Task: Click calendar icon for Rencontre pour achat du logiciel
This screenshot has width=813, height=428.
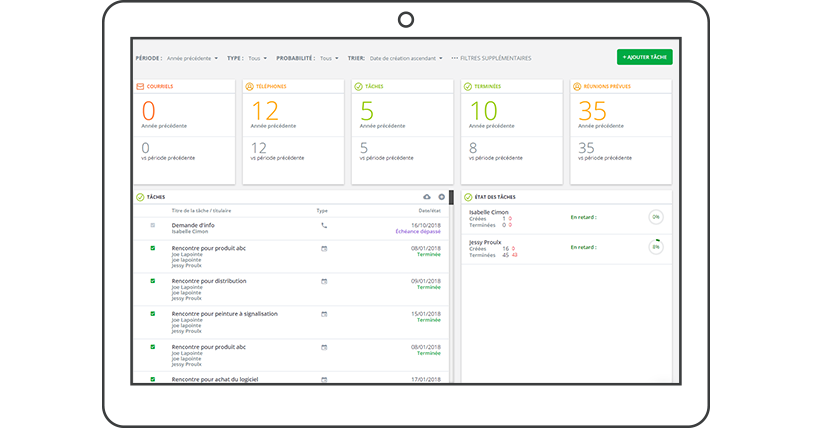Action: (x=324, y=380)
